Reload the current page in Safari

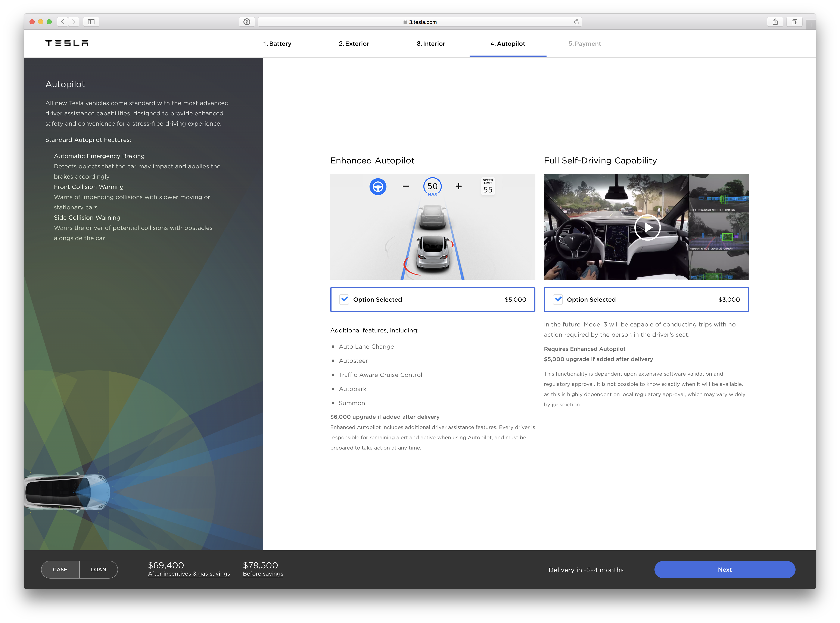click(576, 22)
